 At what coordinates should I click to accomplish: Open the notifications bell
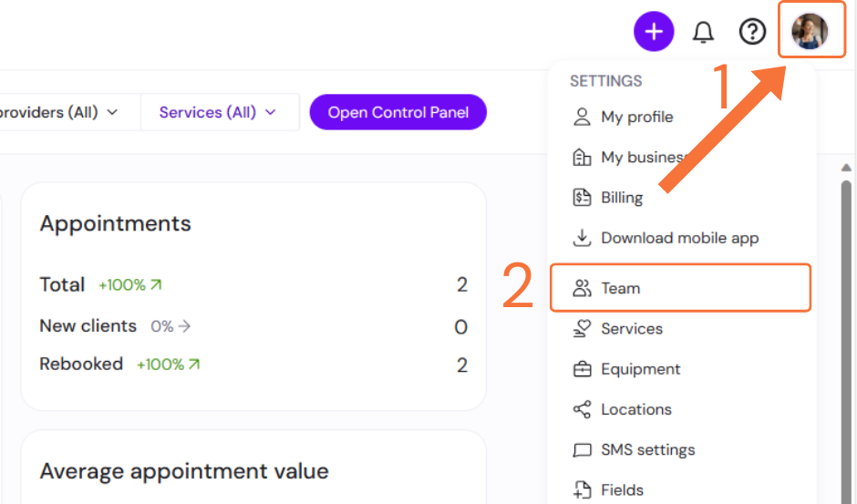coord(703,32)
